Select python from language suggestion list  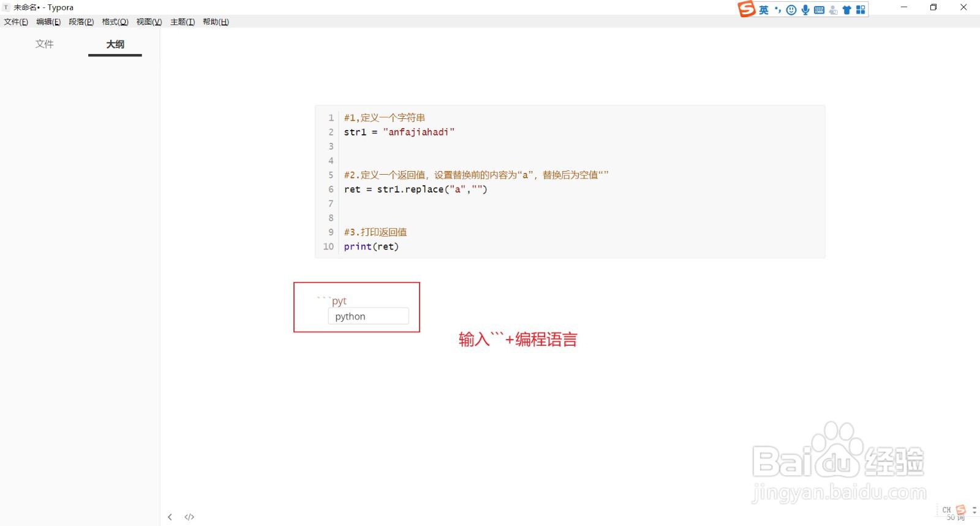368,316
